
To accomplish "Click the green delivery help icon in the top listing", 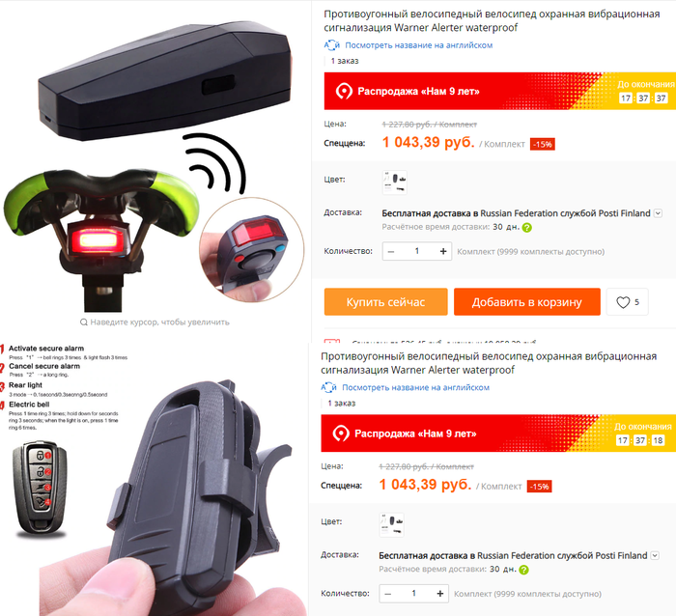I will pyautogui.click(x=527, y=228).
